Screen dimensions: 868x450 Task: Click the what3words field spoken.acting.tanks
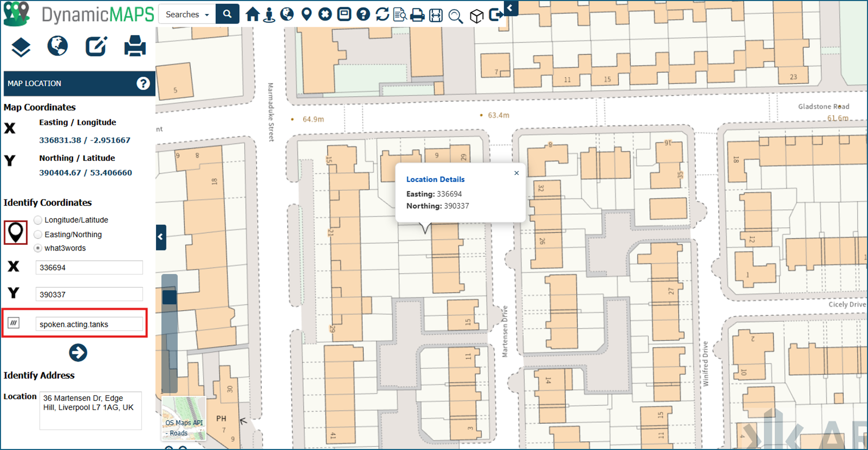pos(89,324)
